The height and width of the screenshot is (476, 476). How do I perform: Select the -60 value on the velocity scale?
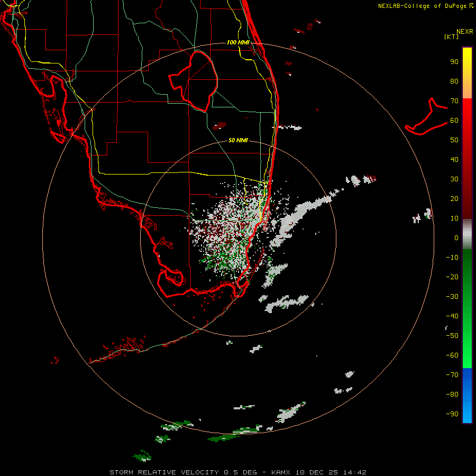click(452, 355)
